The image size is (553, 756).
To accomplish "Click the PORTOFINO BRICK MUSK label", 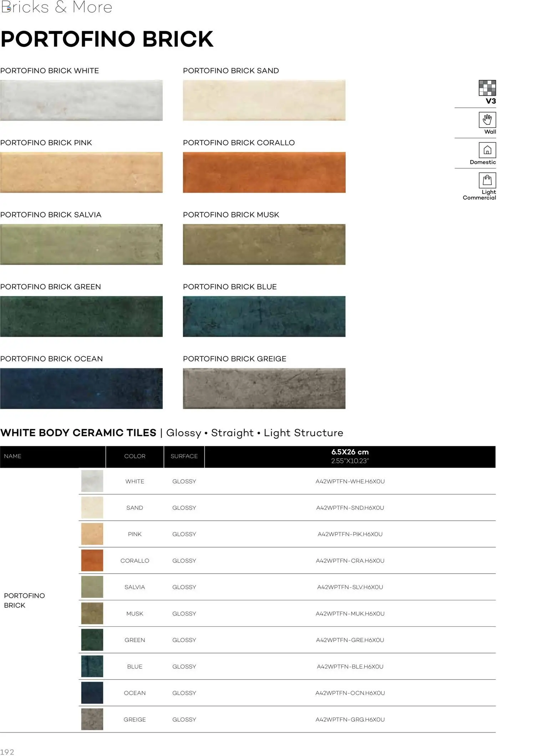I will 231,215.
